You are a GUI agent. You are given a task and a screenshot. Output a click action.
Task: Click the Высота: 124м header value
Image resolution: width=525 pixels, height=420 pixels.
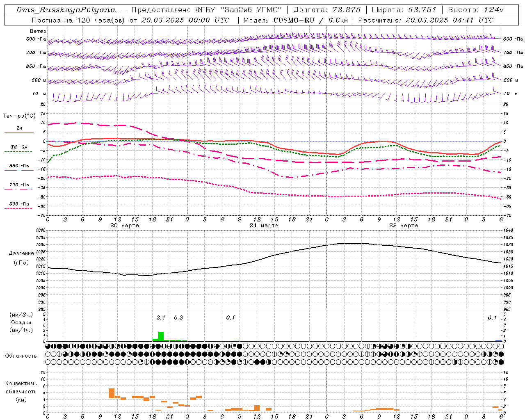476,10
